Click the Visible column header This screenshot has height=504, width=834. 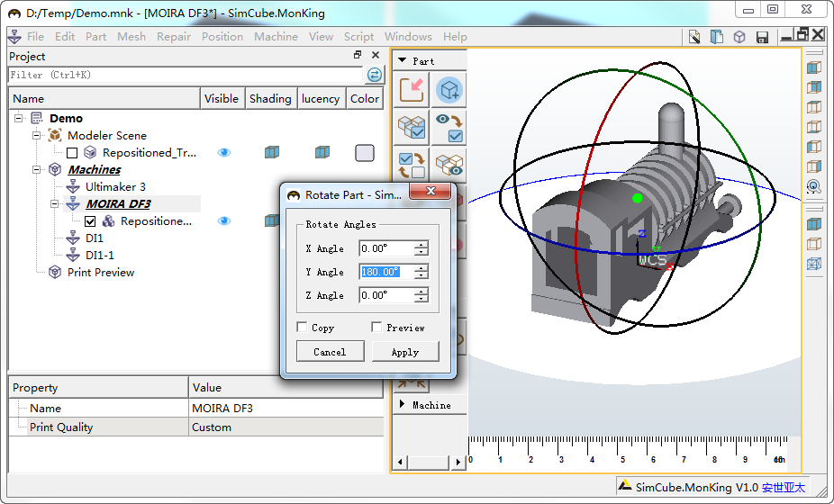tap(222, 98)
